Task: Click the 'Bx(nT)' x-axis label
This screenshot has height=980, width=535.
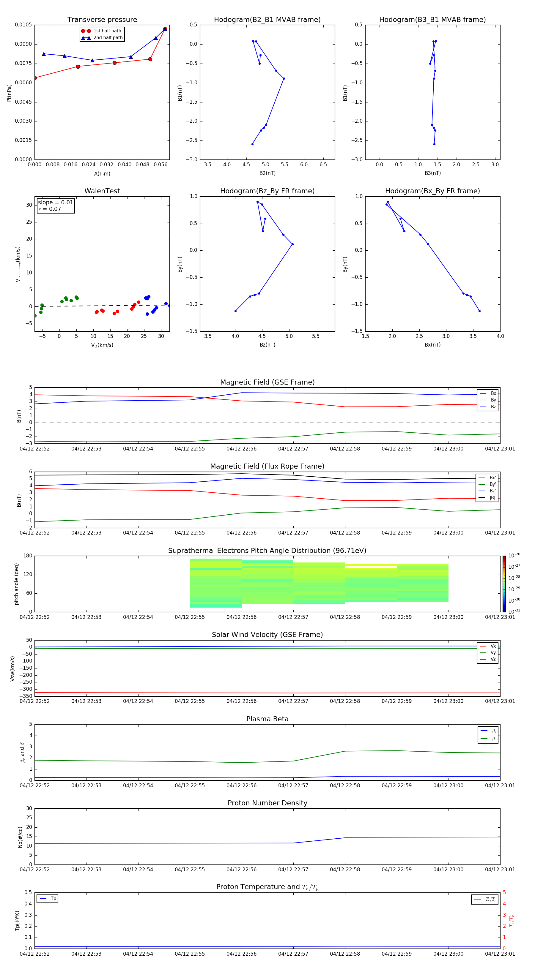Action: point(432,345)
